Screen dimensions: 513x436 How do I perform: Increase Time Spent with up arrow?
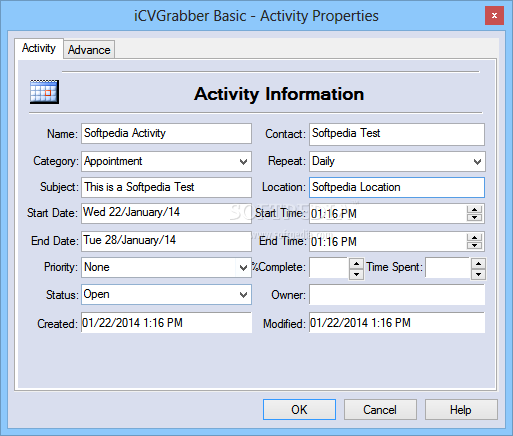tap(478, 264)
